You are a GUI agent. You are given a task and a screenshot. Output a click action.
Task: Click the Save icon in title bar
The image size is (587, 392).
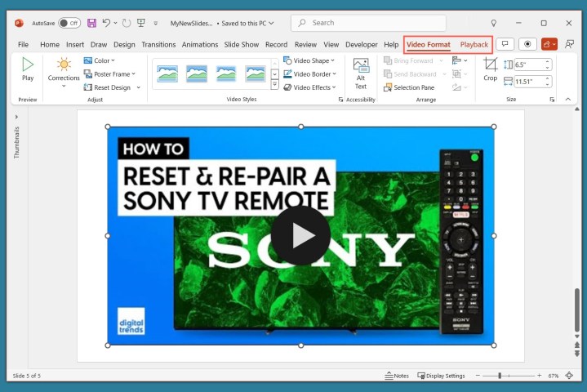pos(91,23)
